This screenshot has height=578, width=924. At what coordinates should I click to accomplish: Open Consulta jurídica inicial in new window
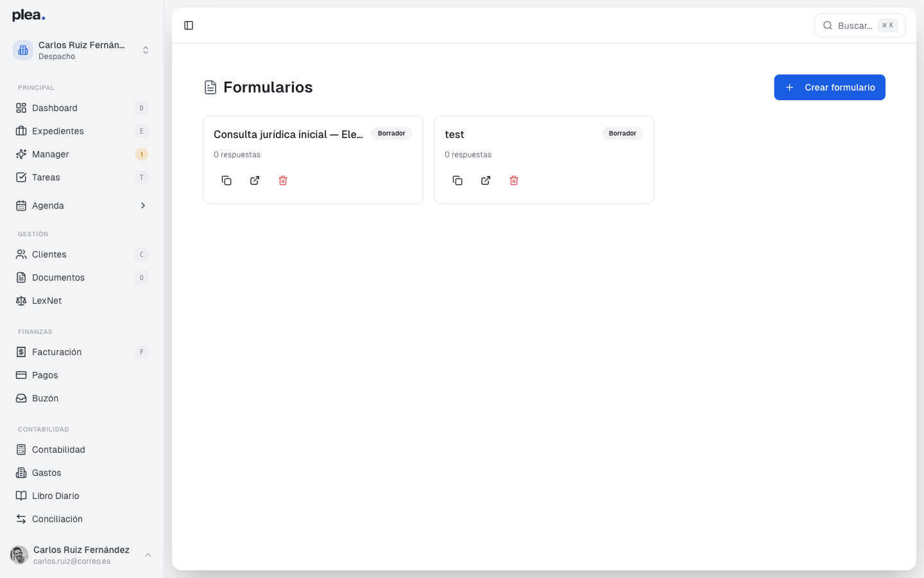255,180
